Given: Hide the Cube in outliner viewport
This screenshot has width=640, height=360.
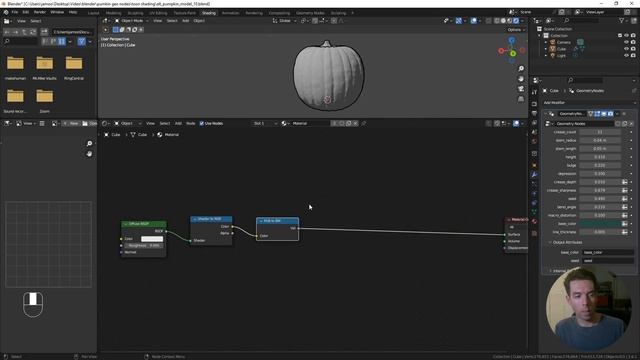Looking at the screenshot, I should [x=627, y=49].
